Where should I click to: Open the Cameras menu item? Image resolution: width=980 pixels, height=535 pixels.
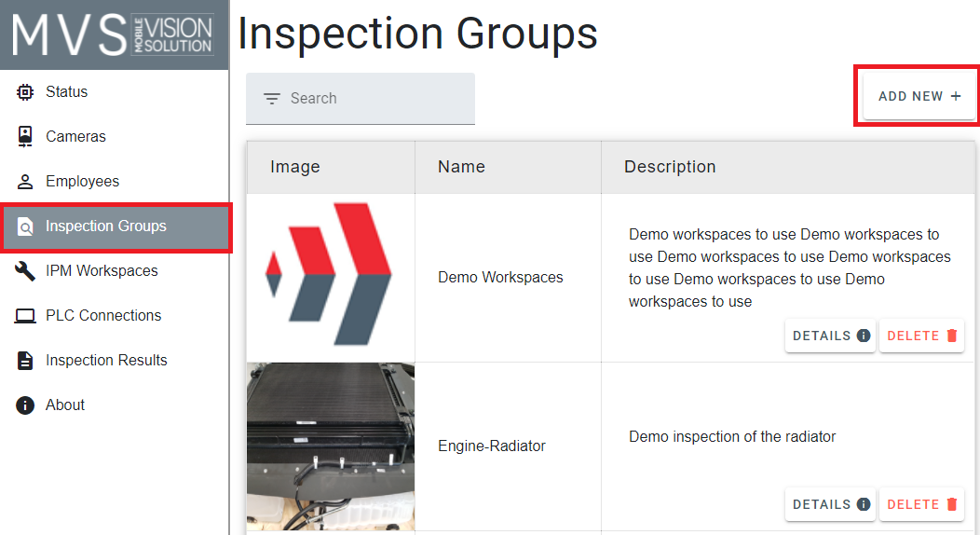click(x=115, y=136)
